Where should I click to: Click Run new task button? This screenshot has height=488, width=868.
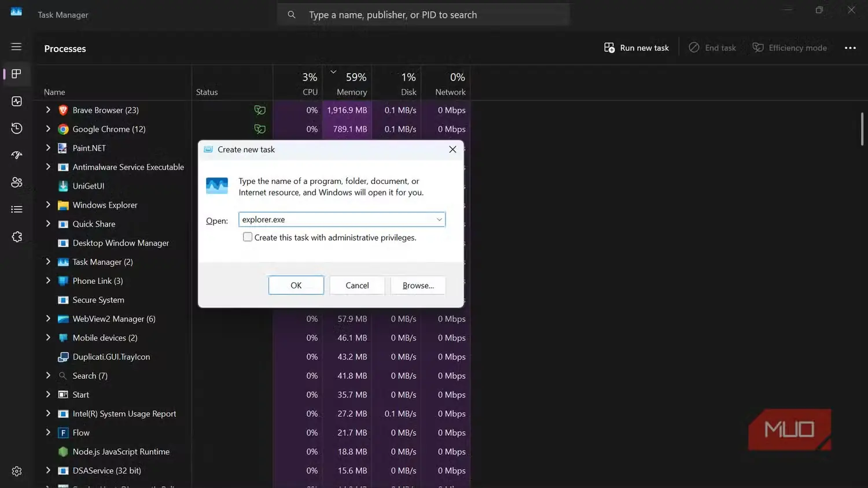point(637,48)
